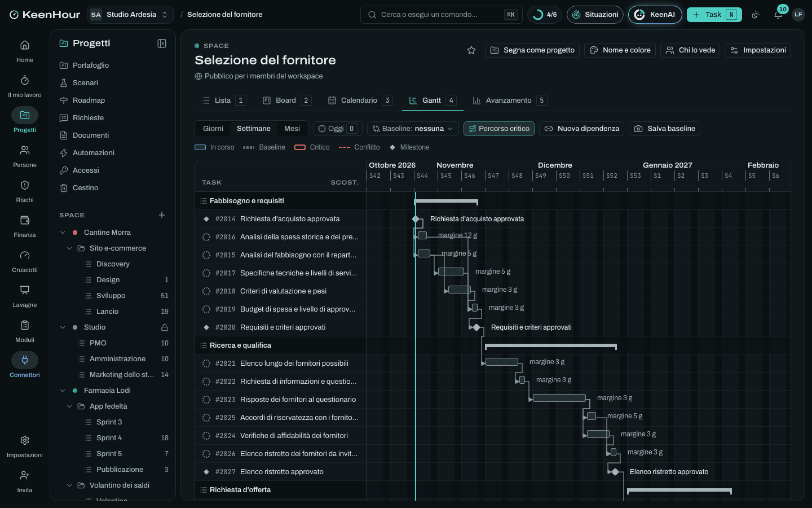Open the Finanza section
812x508 pixels.
[x=25, y=226]
